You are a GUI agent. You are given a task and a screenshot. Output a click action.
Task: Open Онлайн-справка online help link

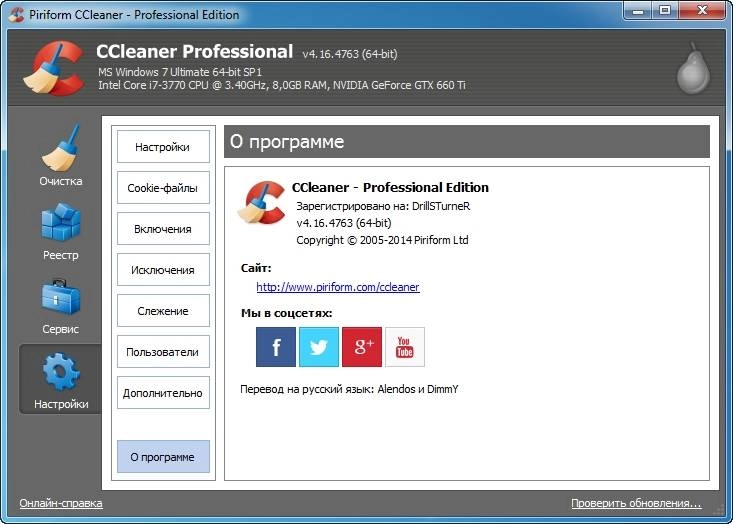click(x=61, y=503)
